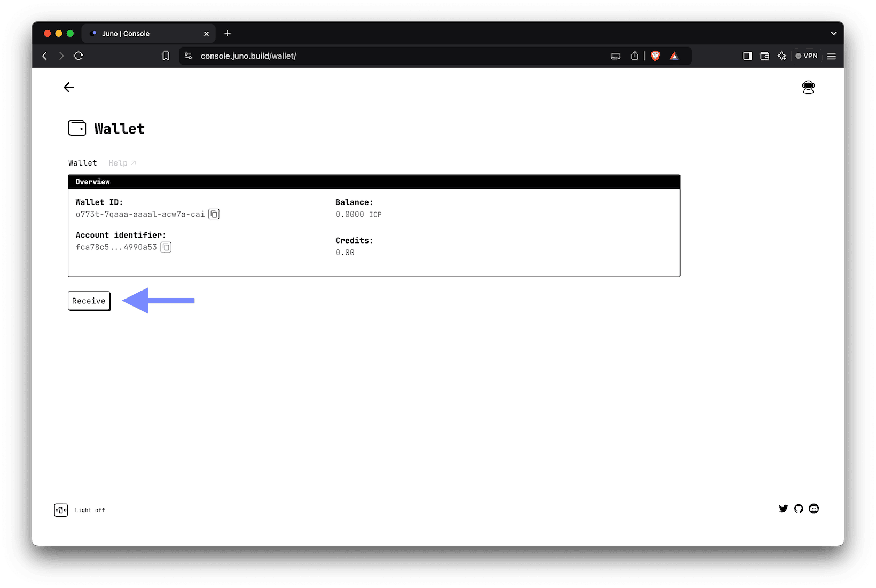Click the address bar URL field

[x=248, y=56]
